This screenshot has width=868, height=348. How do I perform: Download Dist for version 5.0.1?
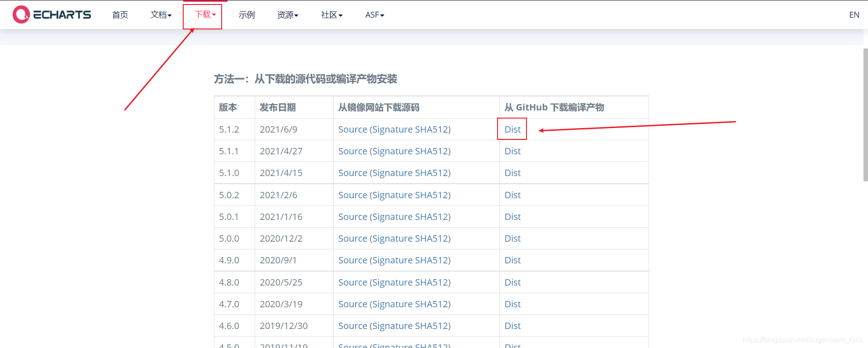(512, 217)
